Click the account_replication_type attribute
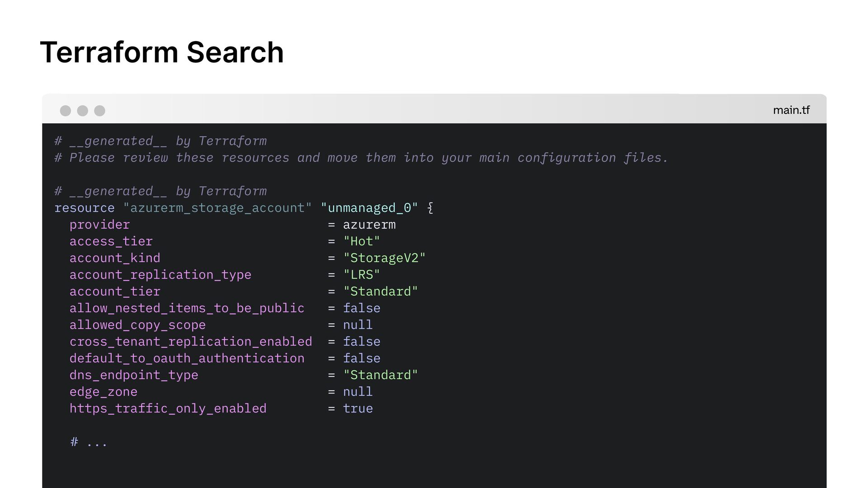This screenshot has width=868, height=488. (x=160, y=275)
